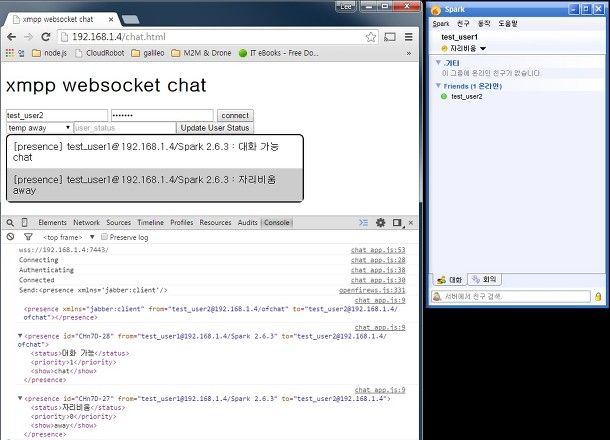The width and height of the screenshot is (610, 440).
Task: Switch to the Resources tab in DevTools
Action: point(216,223)
